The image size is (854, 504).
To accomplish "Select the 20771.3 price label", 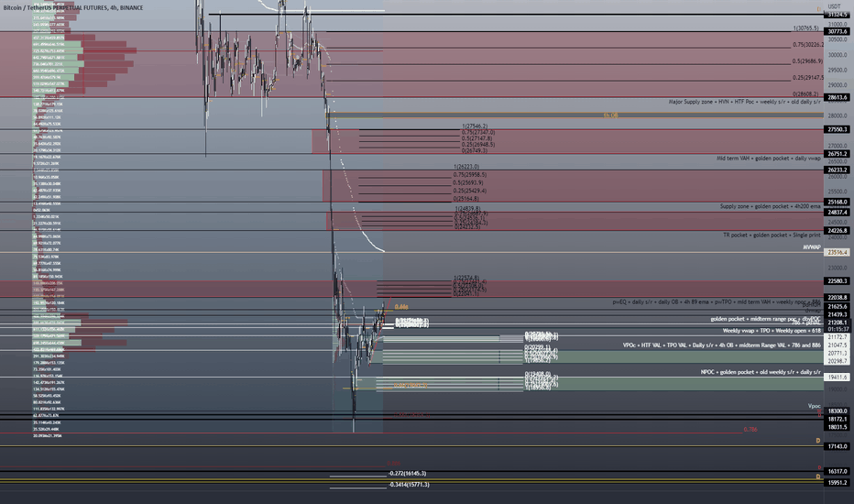I will click(838, 354).
